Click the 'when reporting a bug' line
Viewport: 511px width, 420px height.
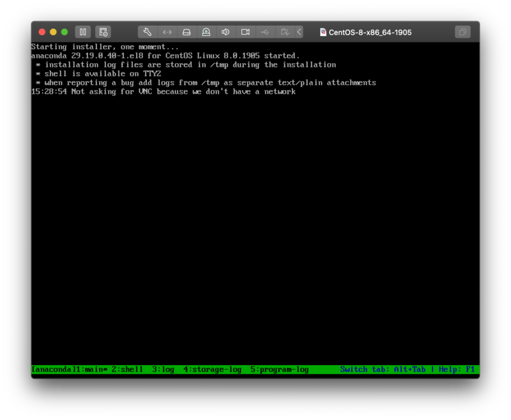click(x=206, y=83)
